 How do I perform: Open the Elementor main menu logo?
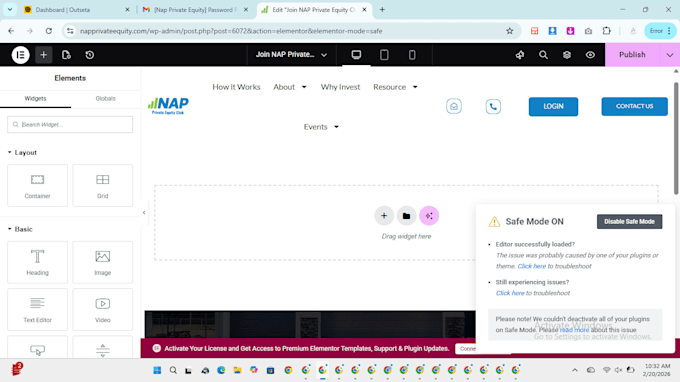point(20,55)
